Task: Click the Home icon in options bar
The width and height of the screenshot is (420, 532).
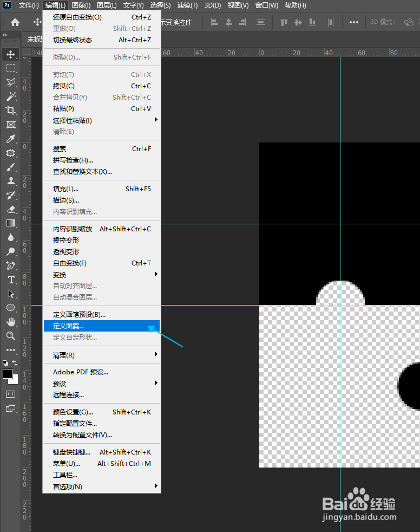Action: (15, 22)
